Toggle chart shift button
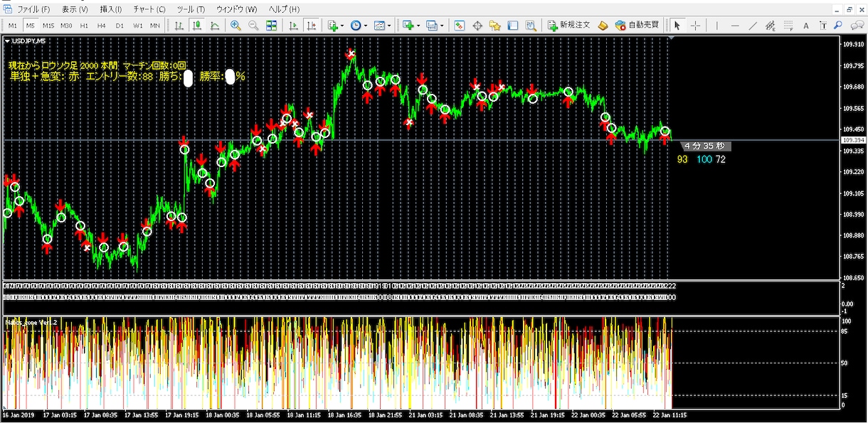Viewport: 868px width, 423px height. (x=311, y=26)
